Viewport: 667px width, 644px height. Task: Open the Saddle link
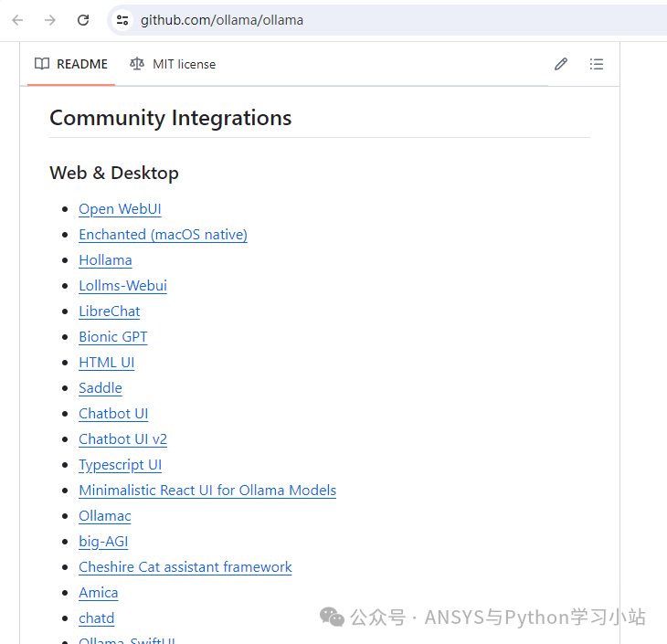tap(101, 388)
